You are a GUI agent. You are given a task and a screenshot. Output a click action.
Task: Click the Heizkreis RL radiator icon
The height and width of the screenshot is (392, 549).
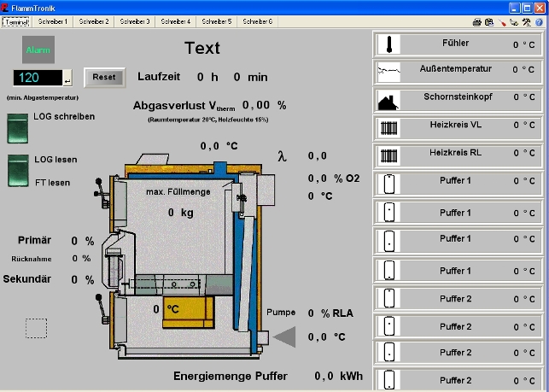(x=388, y=156)
